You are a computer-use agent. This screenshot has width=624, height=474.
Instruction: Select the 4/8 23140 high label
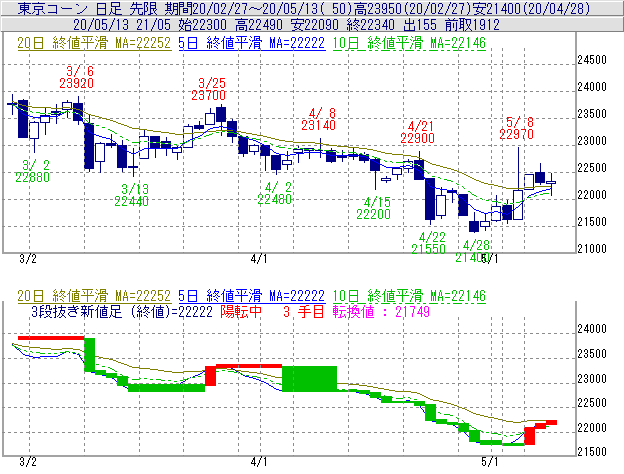coord(318,119)
